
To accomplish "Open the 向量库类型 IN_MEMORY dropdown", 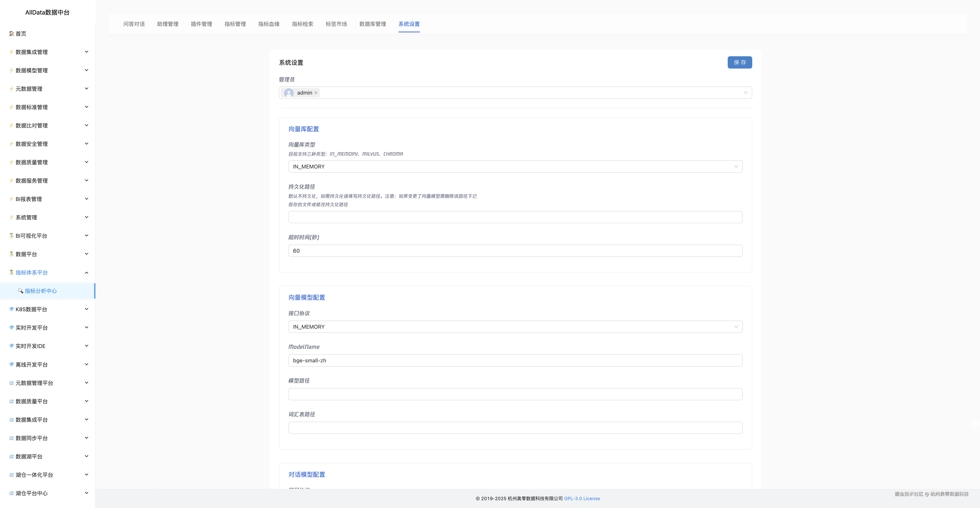I will (x=515, y=167).
